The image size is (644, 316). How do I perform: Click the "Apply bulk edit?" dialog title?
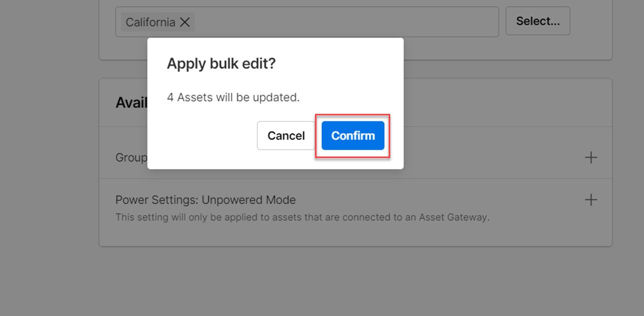pyautogui.click(x=221, y=64)
